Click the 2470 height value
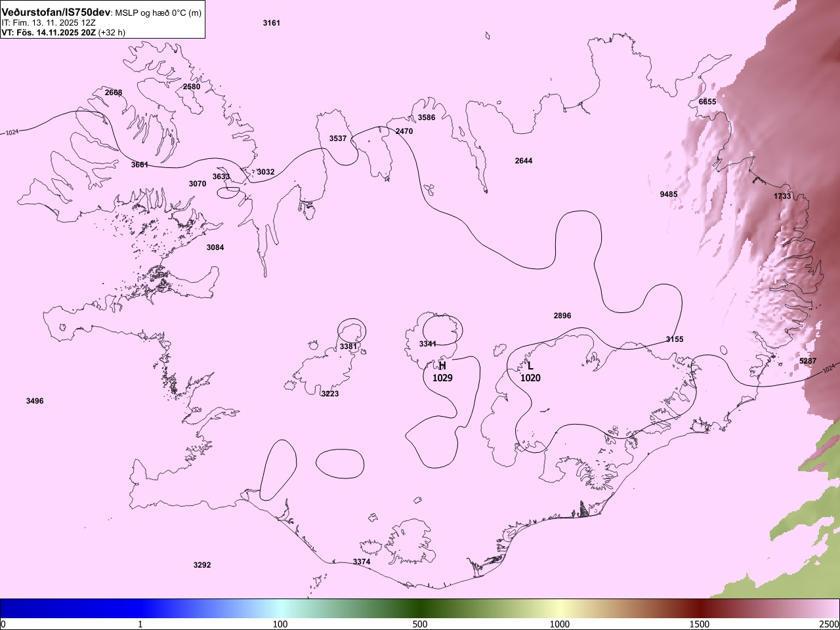840x630 pixels. [404, 131]
